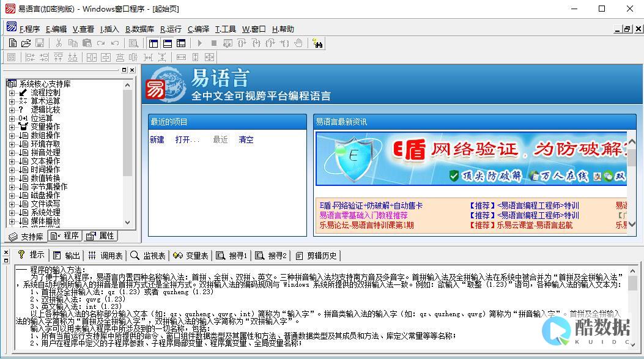
Task: Click the open folder toolbar icon
Action: point(26,43)
